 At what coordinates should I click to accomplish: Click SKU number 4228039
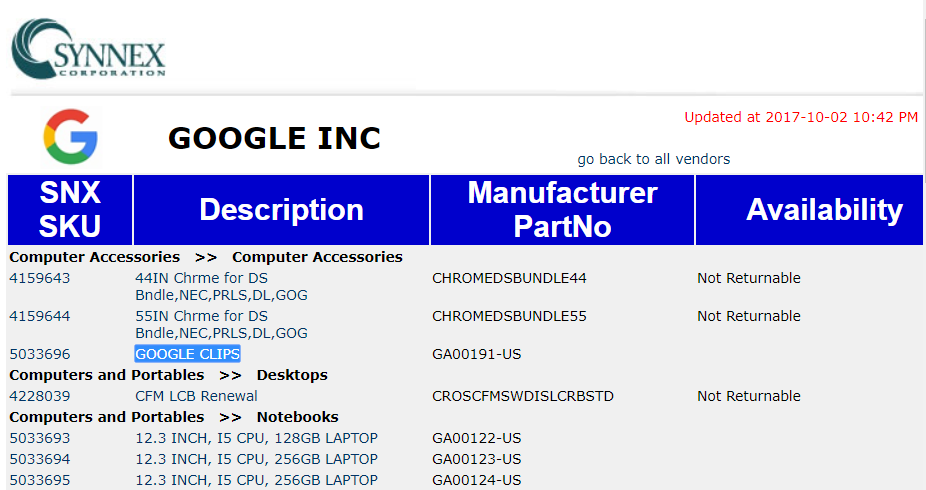point(40,396)
